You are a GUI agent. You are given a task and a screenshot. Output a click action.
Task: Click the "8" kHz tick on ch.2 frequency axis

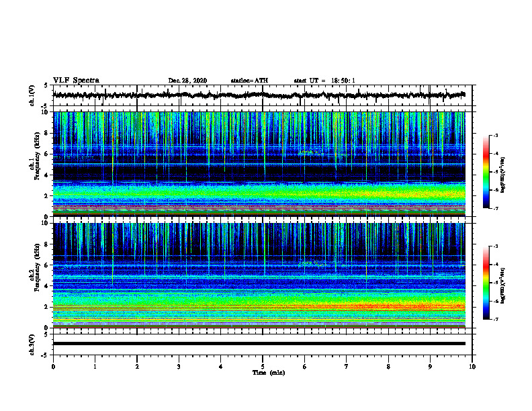[46, 244]
